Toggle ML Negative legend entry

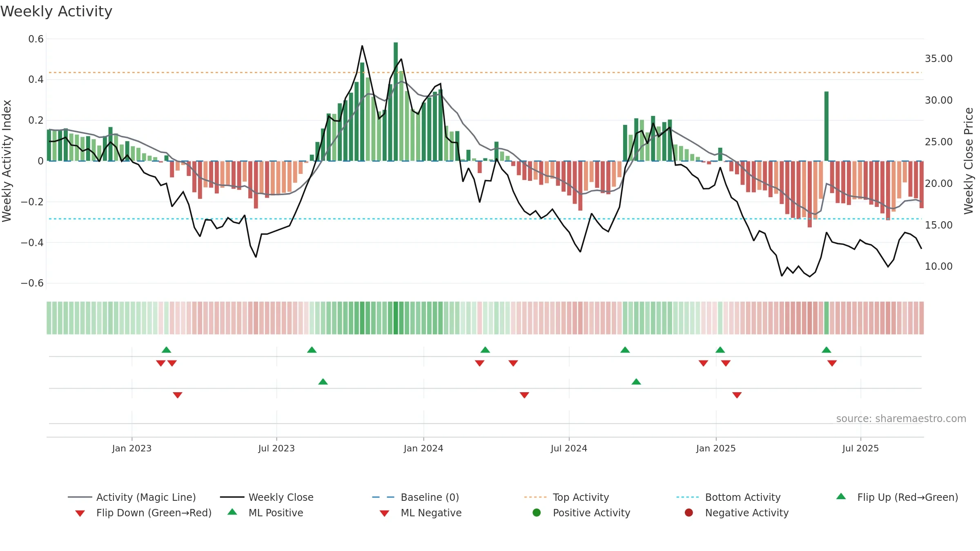pos(421,513)
